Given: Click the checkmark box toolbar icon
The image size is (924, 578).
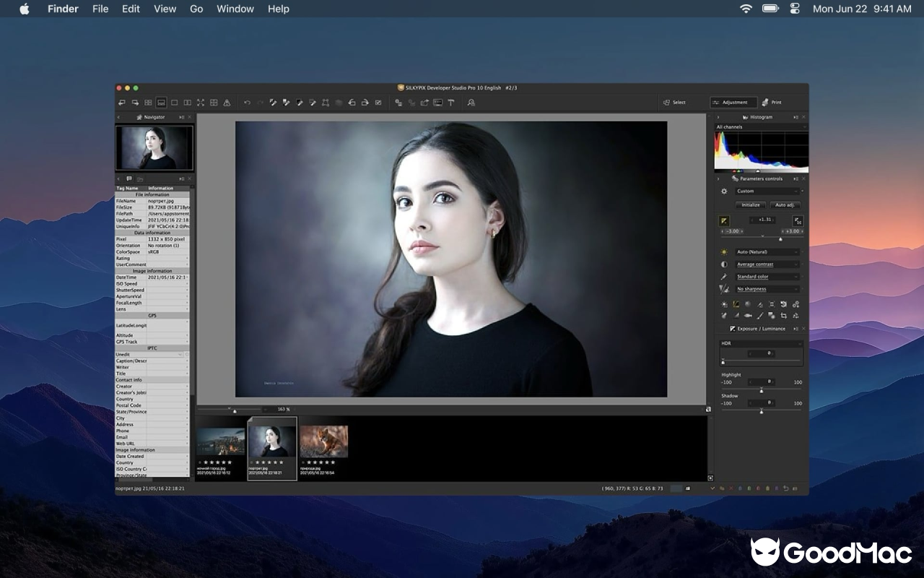Looking at the screenshot, I should tap(378, 103).
